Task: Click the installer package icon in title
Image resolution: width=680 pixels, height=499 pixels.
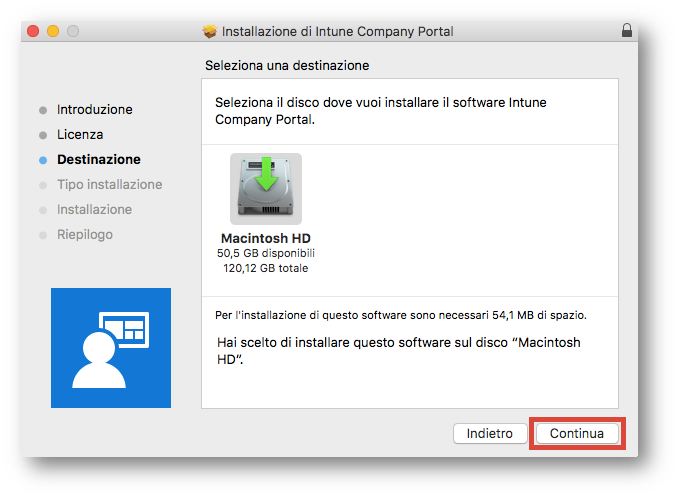Action: (x=209, y=31)
